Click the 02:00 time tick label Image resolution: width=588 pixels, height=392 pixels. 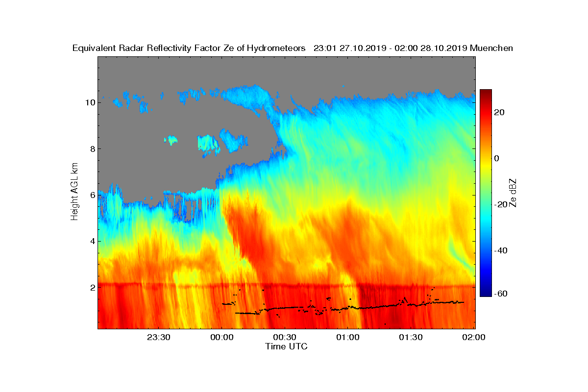click(x=474, y=337)
